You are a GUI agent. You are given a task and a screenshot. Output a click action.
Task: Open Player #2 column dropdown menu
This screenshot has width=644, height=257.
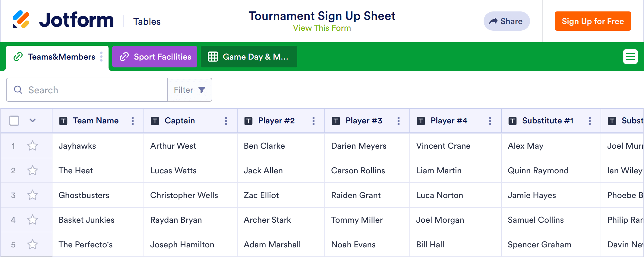coord(314,121)
